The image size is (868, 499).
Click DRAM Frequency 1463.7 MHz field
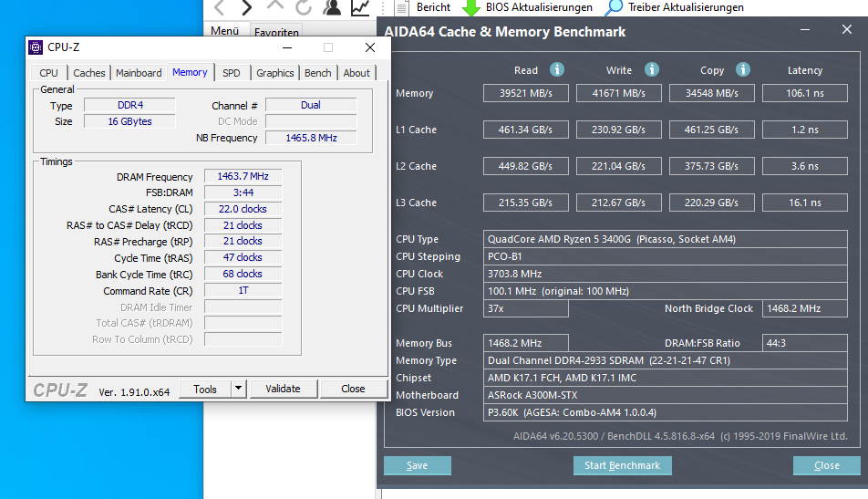[243, 176]
